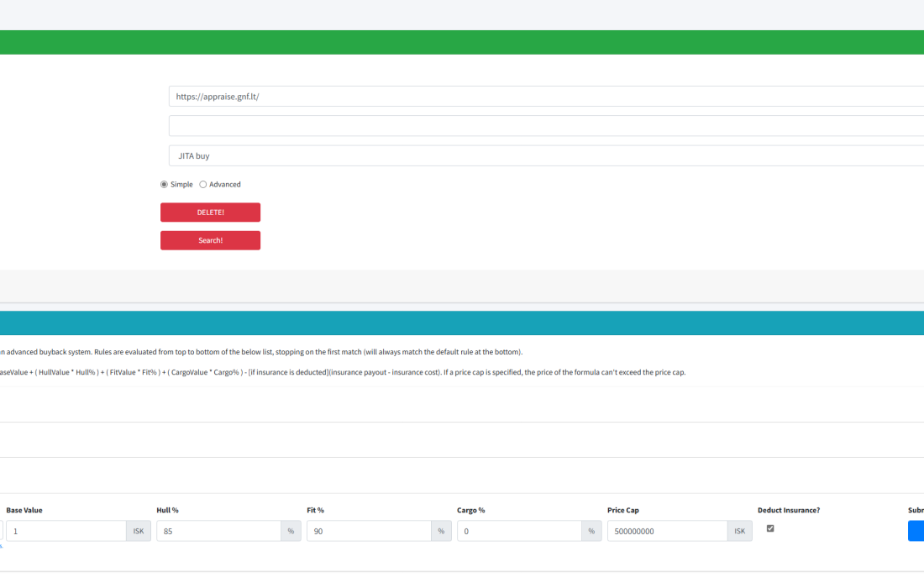Click the % suffix next to Hull
Screen dimensions: 924x588
pyautogui.click(x=291, y=531)
